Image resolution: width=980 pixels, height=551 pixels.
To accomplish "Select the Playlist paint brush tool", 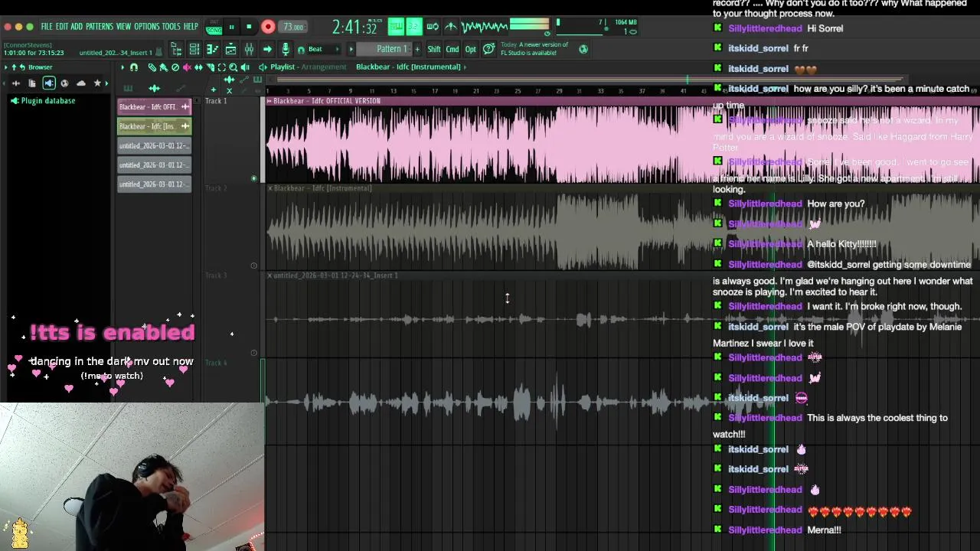I will point(163,67).
